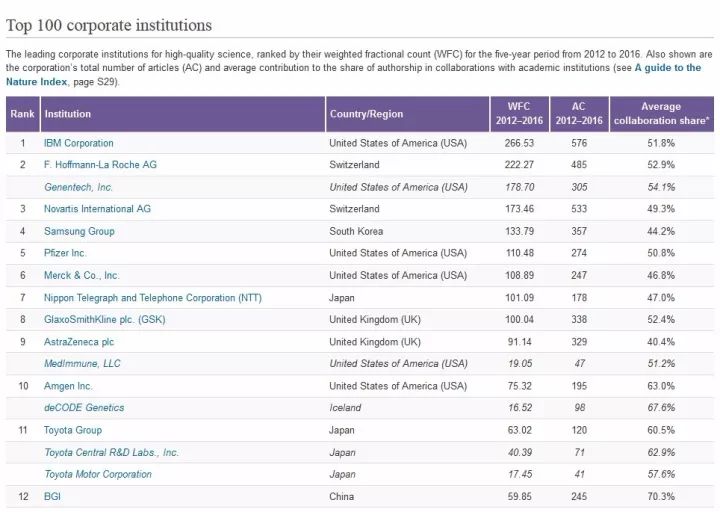Open the Samsung Group institution page

80,231
